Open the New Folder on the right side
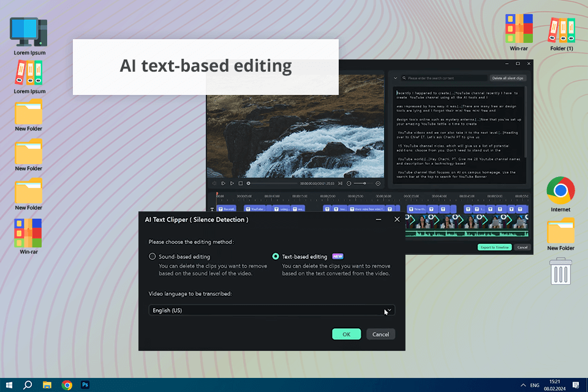Viewport: 588px width, 392px height. (x=560, y=234)
